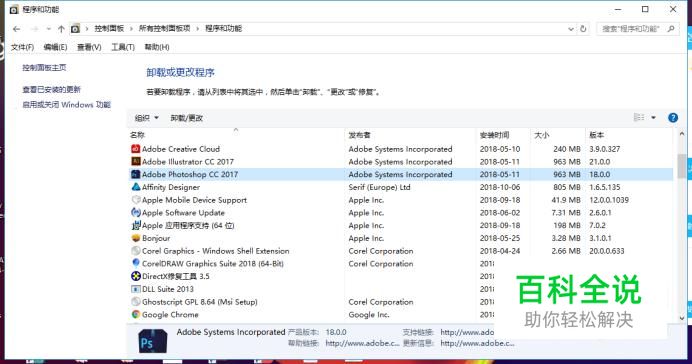
Task: Select the Bonjour icon
Action: click(136, 238)
